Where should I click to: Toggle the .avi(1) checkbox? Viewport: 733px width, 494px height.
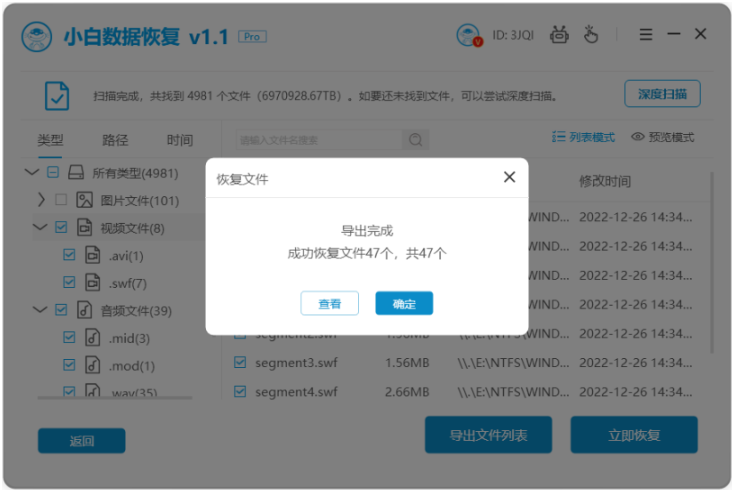point(69,255)
